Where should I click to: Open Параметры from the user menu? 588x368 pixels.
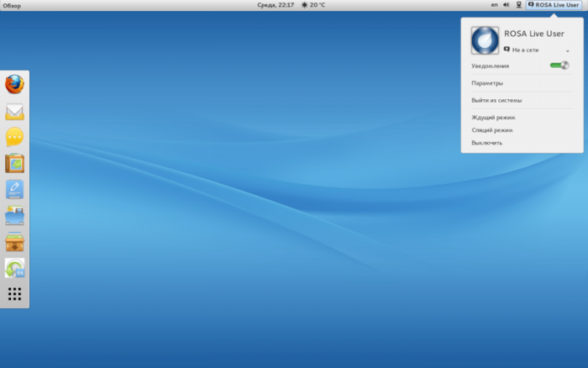pyautogui.click(x=487, y=83)
